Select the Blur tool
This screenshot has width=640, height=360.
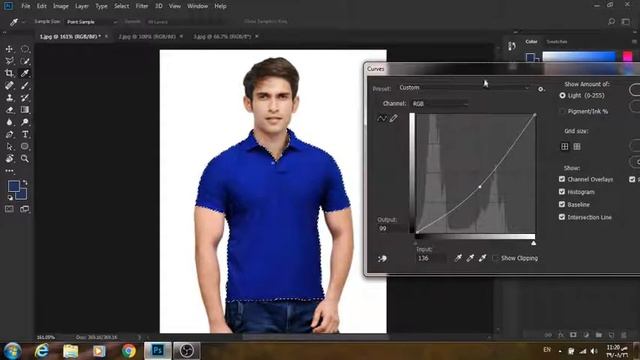(x=9, y=122)
